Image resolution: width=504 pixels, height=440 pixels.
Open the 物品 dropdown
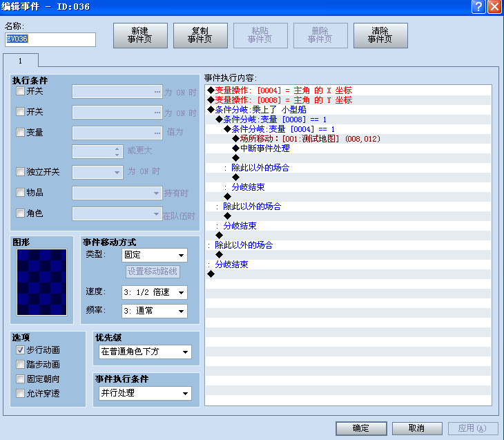coord(117,193)
